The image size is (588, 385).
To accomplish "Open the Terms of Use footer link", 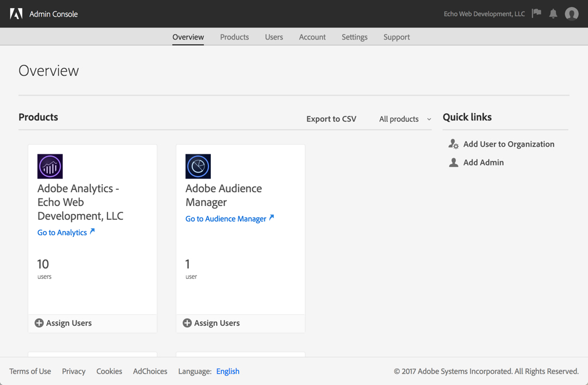I will pos(30,371).
